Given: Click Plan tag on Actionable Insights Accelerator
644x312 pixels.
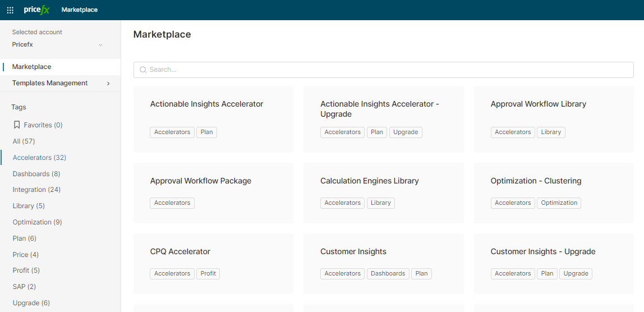Looking at the screenshot, I should (206, 132).
